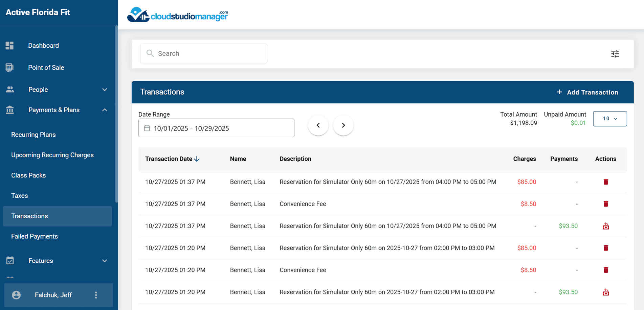Viewport: 644px width, 310px height.
Task: Delete the 01:20 PM Convenience Fee charge
Action: pyautogui.click(x=606, y=270)
